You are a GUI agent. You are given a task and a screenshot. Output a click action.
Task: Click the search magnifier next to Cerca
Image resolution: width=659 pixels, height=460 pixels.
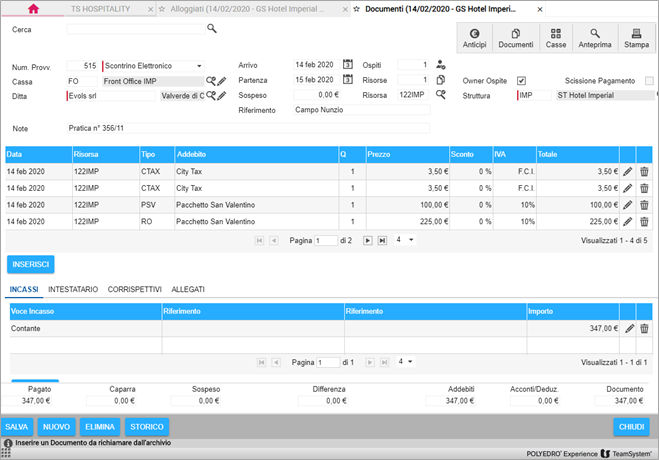pos(212,29)
